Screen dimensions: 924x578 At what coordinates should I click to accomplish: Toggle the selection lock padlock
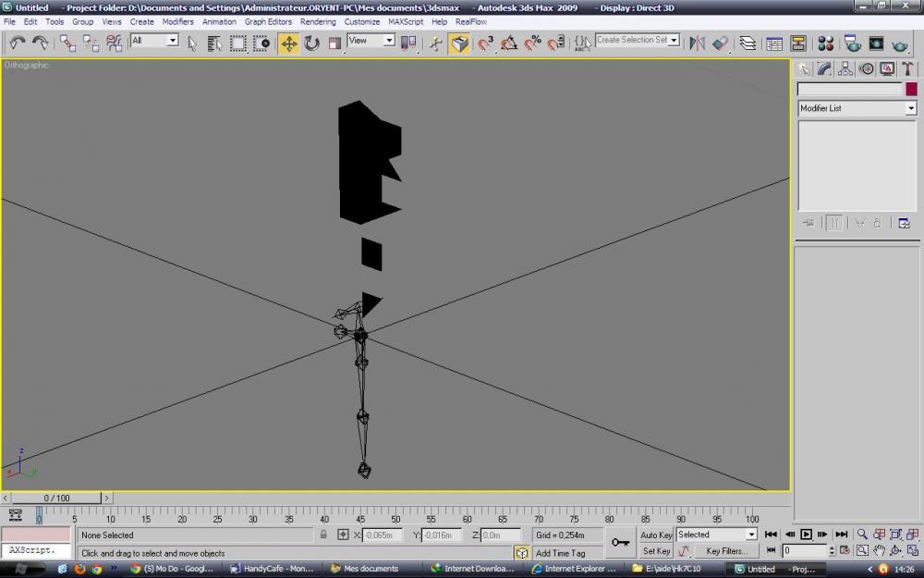pos(323,535)
